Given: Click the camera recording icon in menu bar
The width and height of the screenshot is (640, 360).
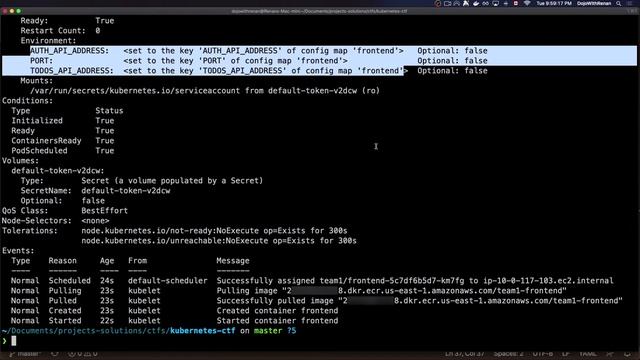Looking at the screenshot, I should pos(447,3).
